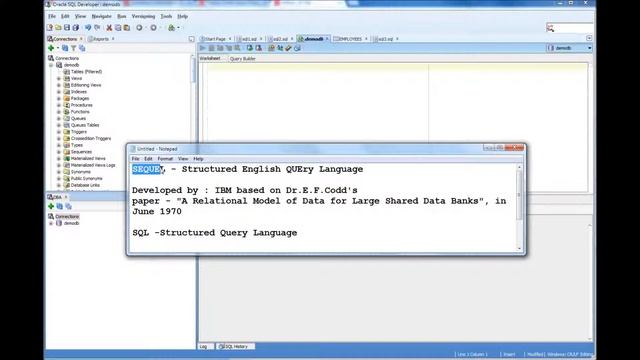Expand the Views node in tree

pyautogui.click(x=59, y=78)
